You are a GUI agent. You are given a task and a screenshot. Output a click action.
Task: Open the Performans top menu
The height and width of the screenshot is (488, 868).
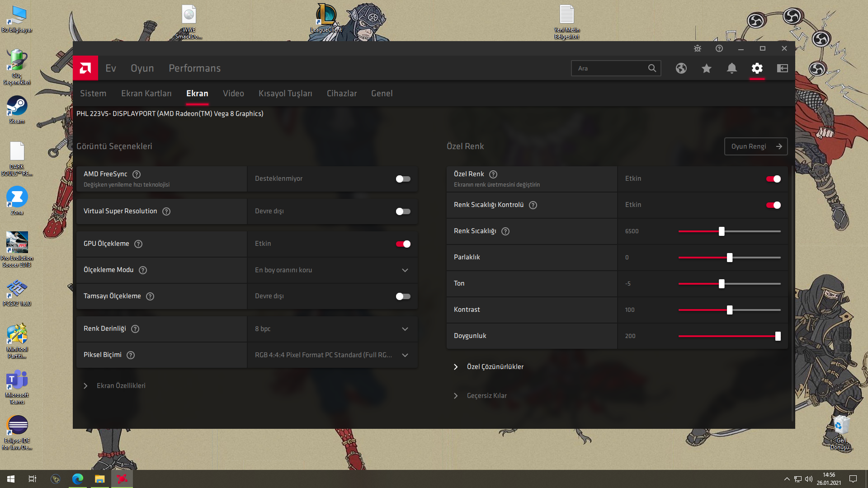click(194, 68)
